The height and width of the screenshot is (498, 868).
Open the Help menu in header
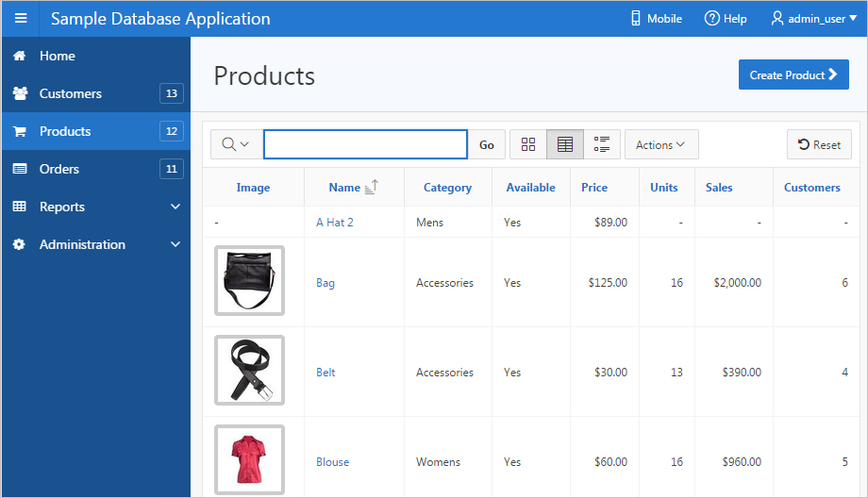click(x=726, y=19)
